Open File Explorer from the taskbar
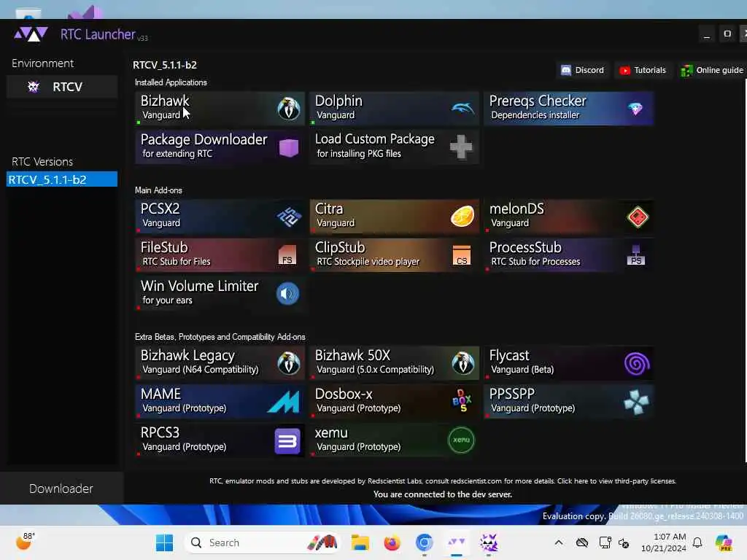The width and height of the screenshot is (747, 560). click(360, 542)
